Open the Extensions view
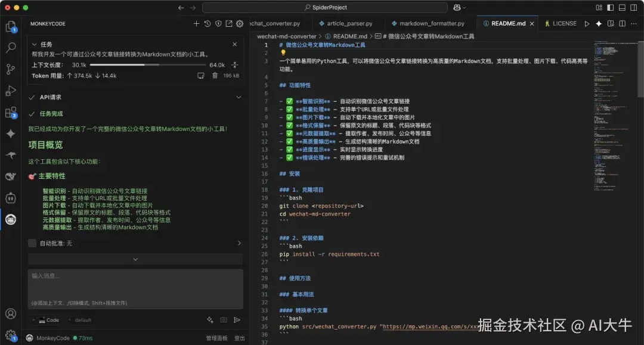Viewport: 644px width, 345px height. 11,113
